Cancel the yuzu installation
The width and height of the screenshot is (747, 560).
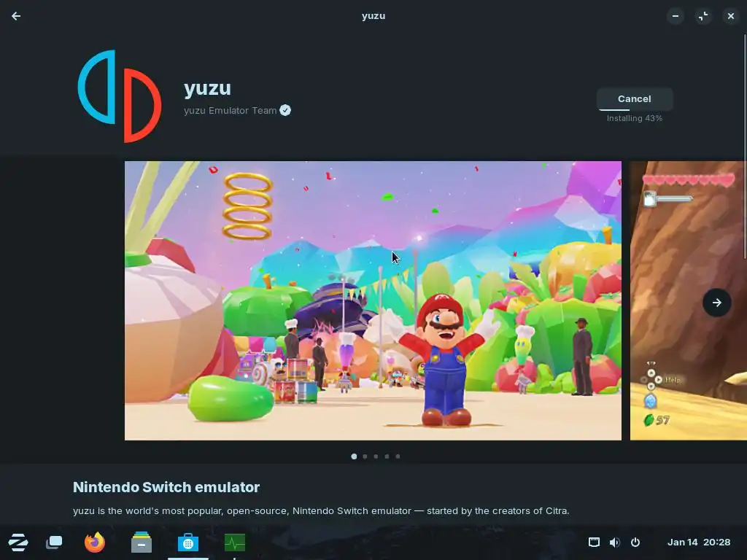pyautogui.click(x=634, y=98)
